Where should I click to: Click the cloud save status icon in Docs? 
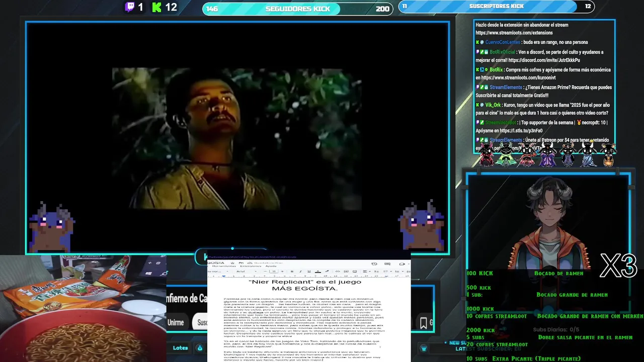coord(250,263)
